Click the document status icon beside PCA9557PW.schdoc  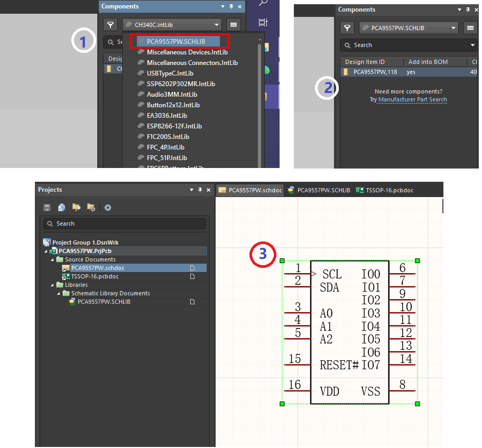point(192,268)
